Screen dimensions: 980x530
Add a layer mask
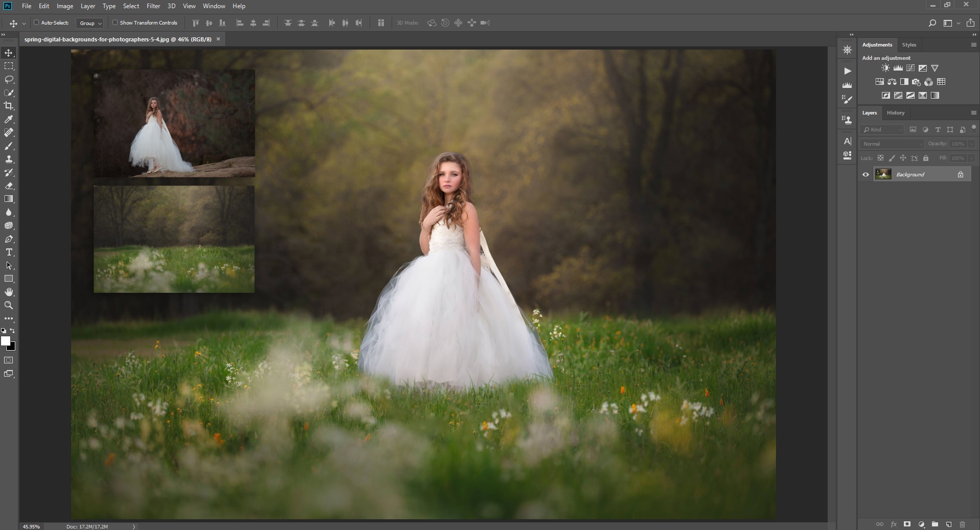[907, 524]
